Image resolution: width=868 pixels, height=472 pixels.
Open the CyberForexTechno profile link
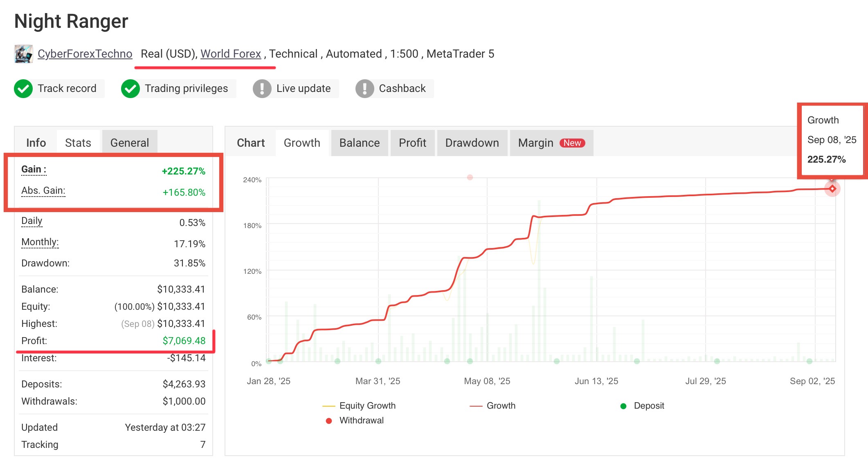(85, 54)
